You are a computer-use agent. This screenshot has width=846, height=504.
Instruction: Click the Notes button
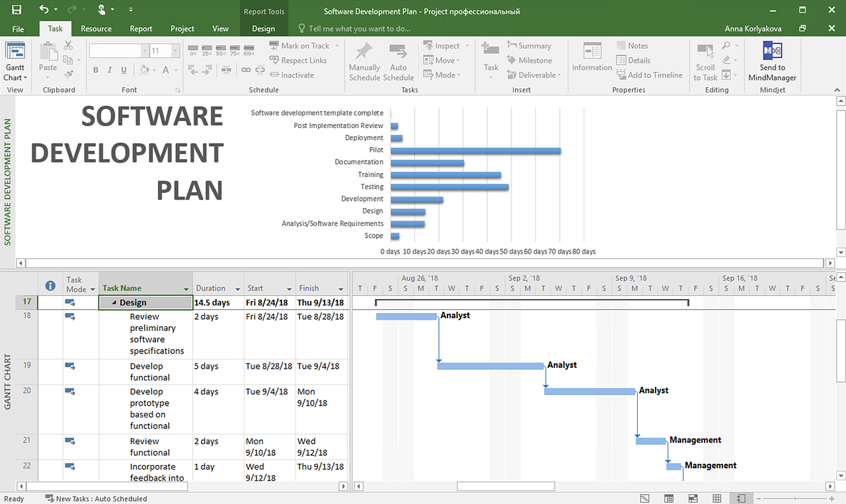(632, 46)
